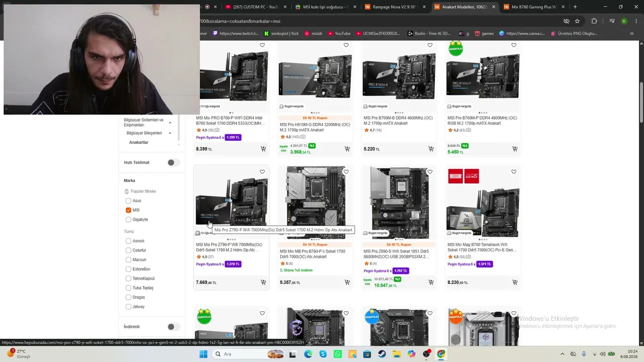Favorite the MSI Pro H610M-G DDR4 heart
The image size is (644, 362).
point(346,45)
